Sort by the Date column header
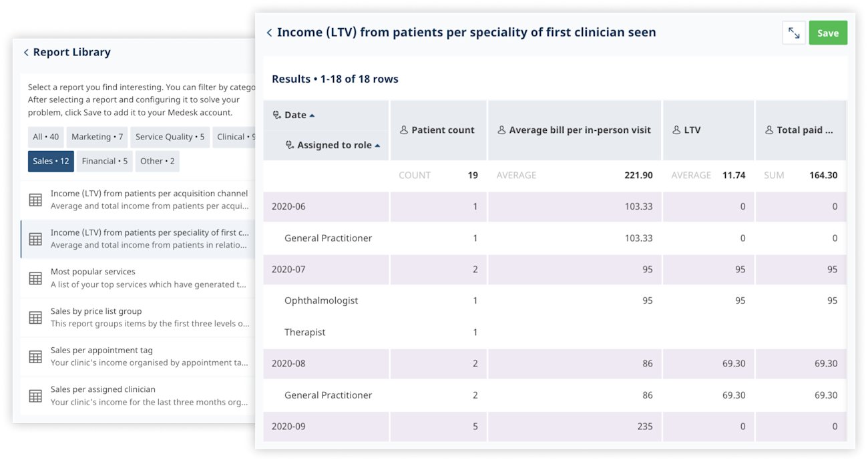Image resolution: width=868 pixels, height=462 pixels. 295,115
